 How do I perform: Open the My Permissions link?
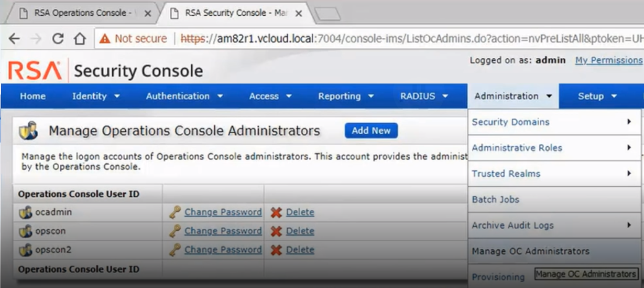coord(608,60)
